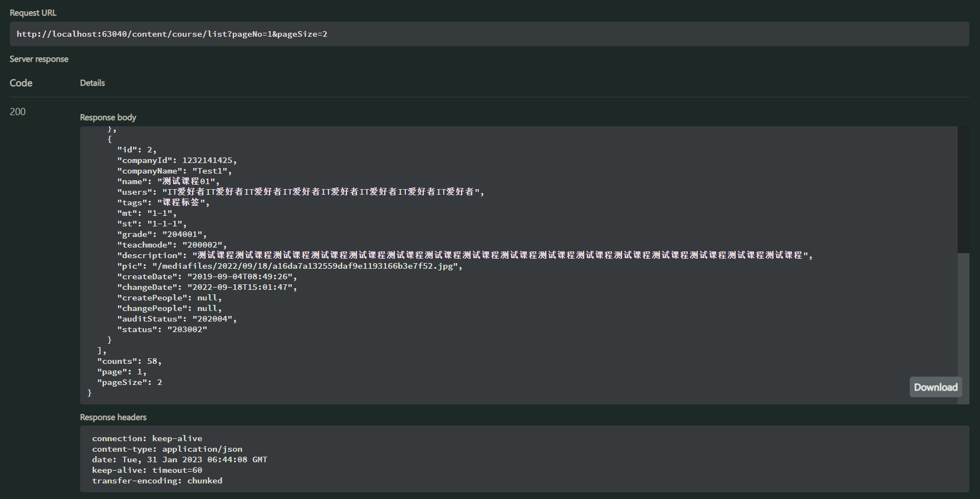Click the content-type response header line

pyautogui.click(x=167, y=449)
